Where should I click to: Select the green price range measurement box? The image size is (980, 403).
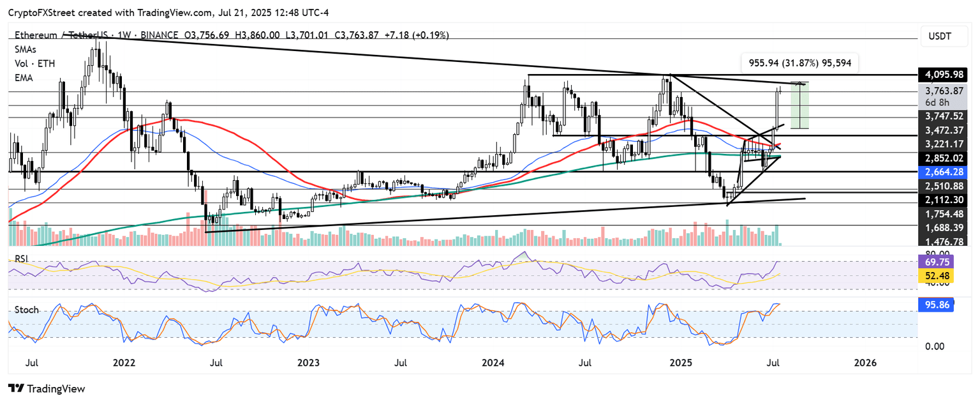(800, 105)
